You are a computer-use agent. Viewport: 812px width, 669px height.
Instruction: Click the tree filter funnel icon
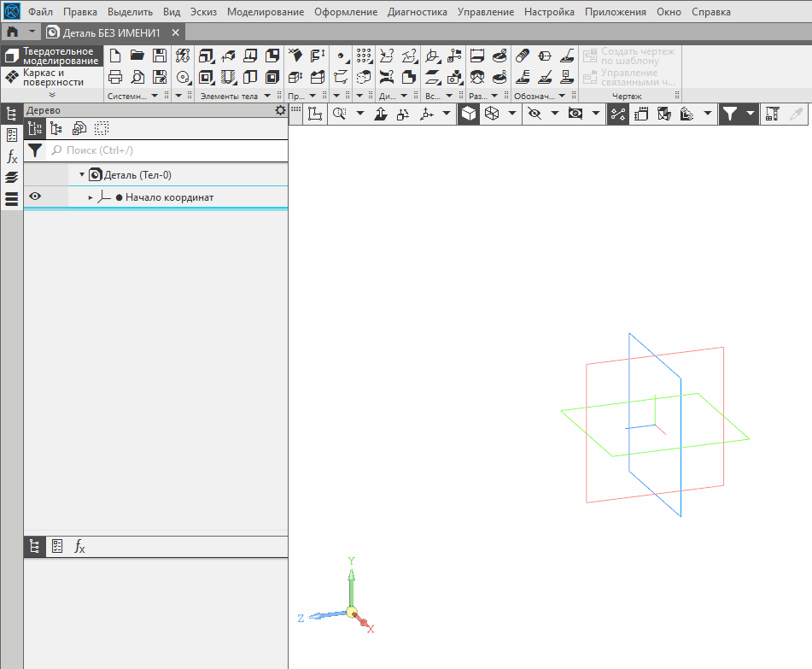coord(34,150)
